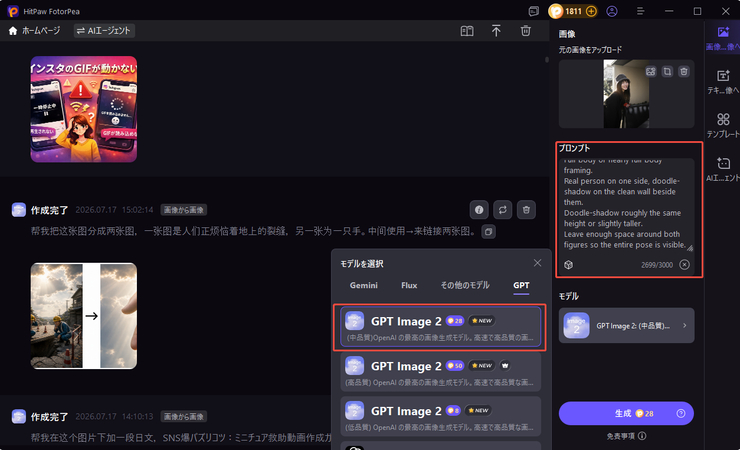Switch to the Flux model tab
Viewport: 740px width, 450px height.
pos(409,285)
